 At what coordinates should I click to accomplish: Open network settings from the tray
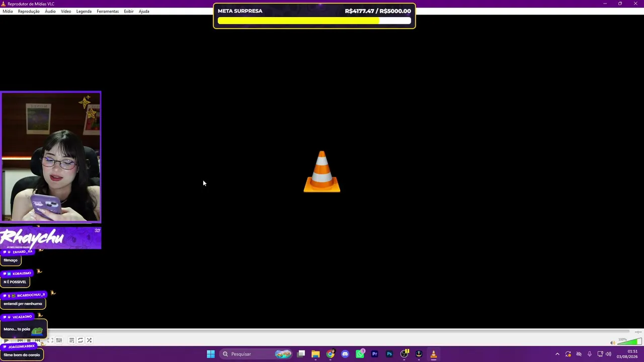600,354
